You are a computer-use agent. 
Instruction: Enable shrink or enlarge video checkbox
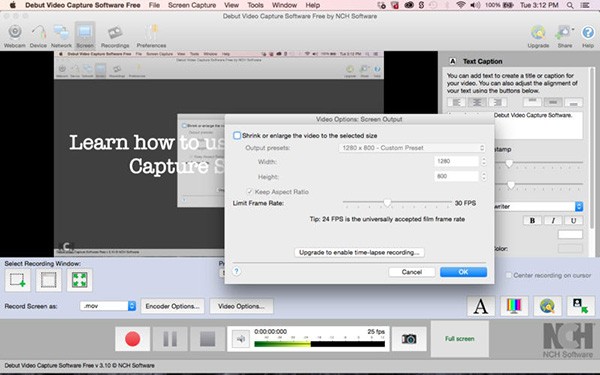(237, 135)
